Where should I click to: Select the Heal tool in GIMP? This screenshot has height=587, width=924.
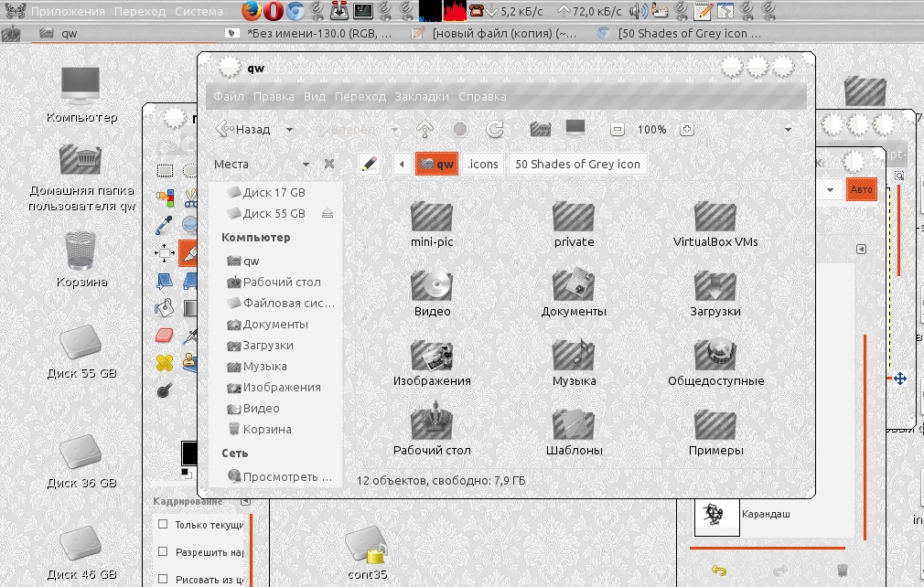coord(165,363)
